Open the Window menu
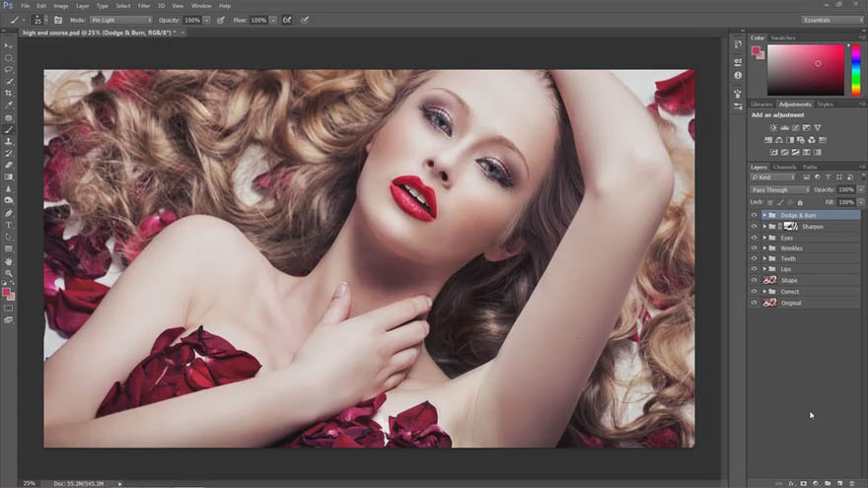 (201, 6)
